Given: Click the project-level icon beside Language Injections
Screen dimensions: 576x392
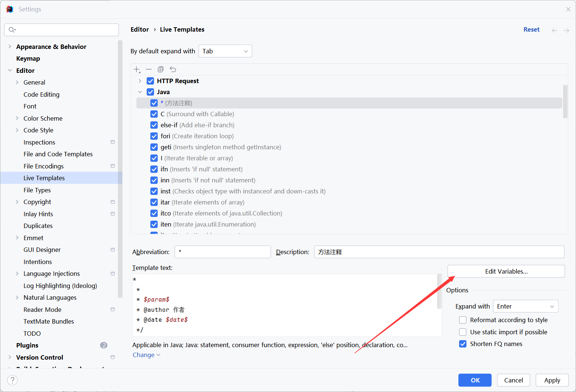Looking at the screenshot, I should click(x=112, y=274).
